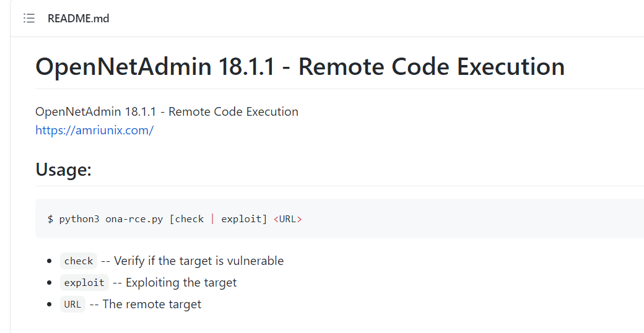Click python3 in the usage command
The width and height of the screenshot is (644, 333).
click(79, 219)
